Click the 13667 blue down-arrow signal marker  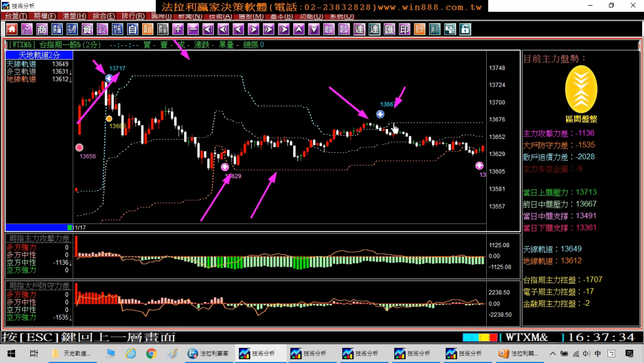pyautogui.click(x=380, y=114)
